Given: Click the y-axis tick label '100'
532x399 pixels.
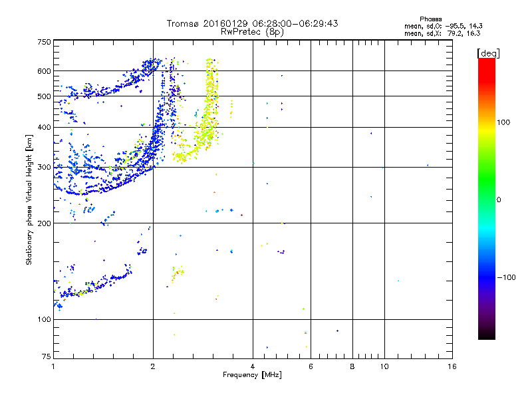Looking at the screenshot, I should 45,319.
